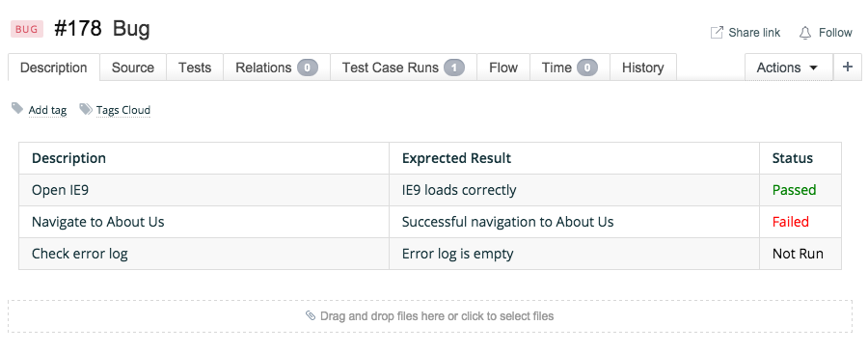The width and height of the screenshot is (868, 352).
Task: Open the Tags Cloud link
Action: 122,110
